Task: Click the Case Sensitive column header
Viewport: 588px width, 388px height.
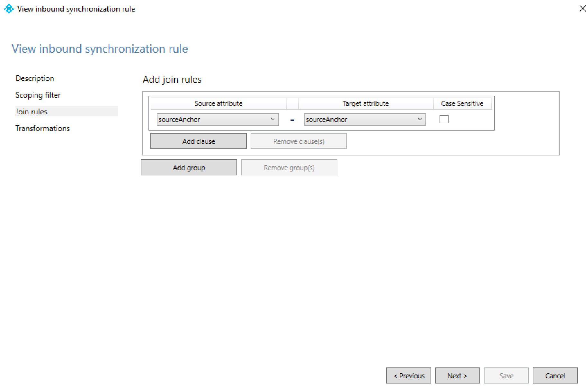Action: pyautogui.click(x=462, y=103)
